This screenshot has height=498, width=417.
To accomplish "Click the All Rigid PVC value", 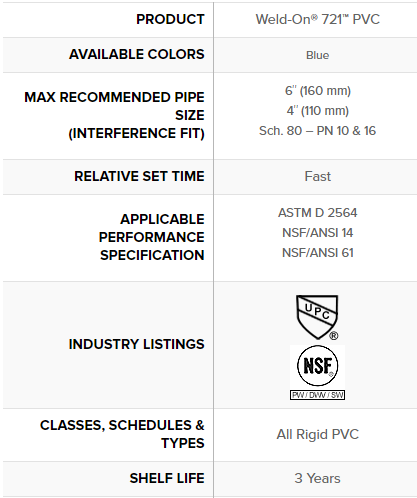I will 318,434.
